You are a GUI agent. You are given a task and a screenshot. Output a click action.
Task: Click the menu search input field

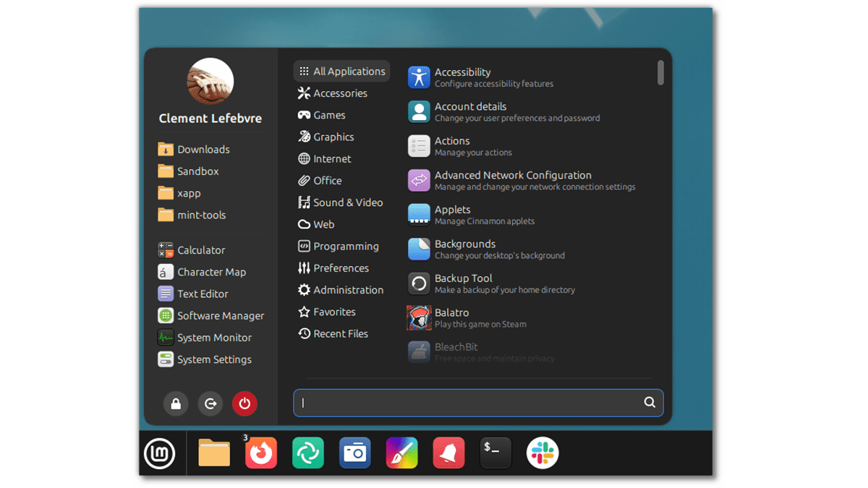tap(470, 403)
